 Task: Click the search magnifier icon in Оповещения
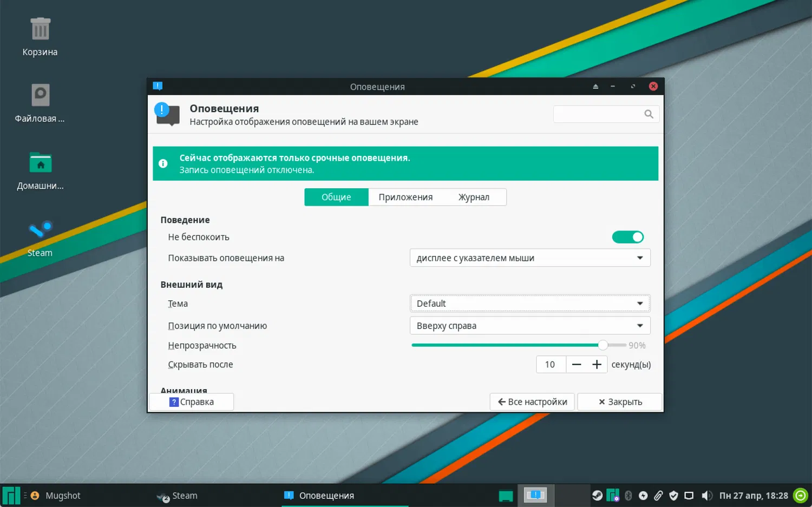[x=649, y=114]
